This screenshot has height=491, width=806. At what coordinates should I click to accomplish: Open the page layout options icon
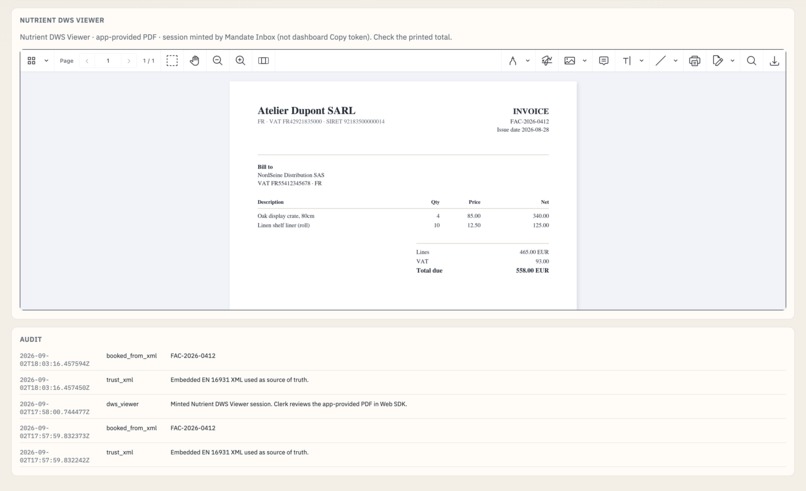[263, 61]
